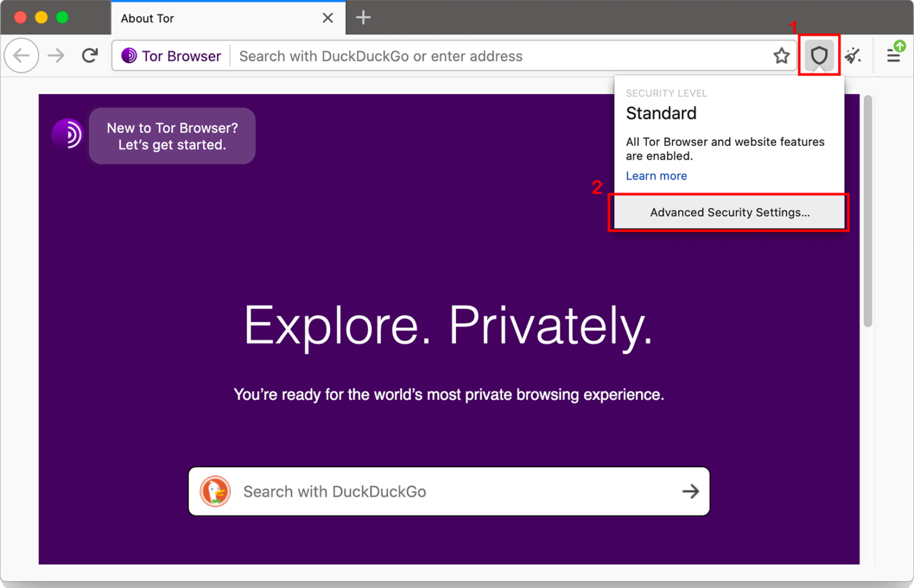Viewport: 914px width, 588px height.
Task: Bookmark this page with the star icon
Action: tap(781, 55)
